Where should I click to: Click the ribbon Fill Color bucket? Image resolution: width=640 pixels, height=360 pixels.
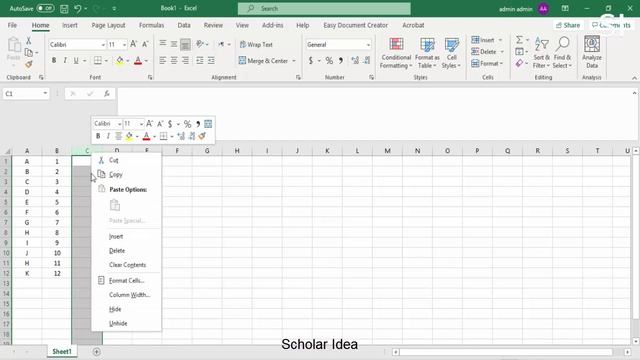pyautogui.click(x=120, y=60)
